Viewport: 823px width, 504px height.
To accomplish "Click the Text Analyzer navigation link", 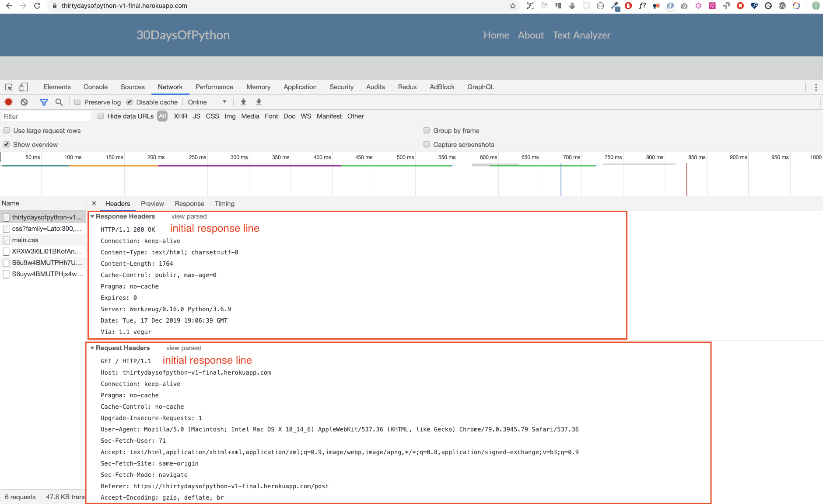I will click(581, 35).
